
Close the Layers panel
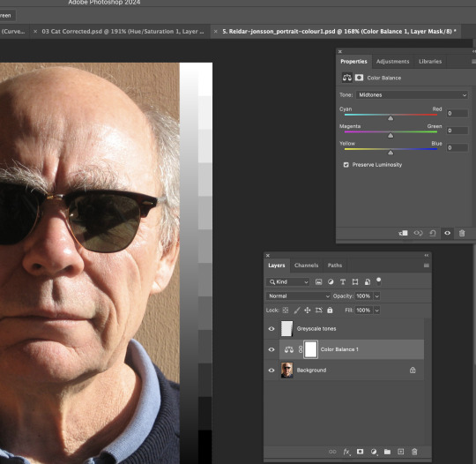pyautogui.click(x=268, y=256)
